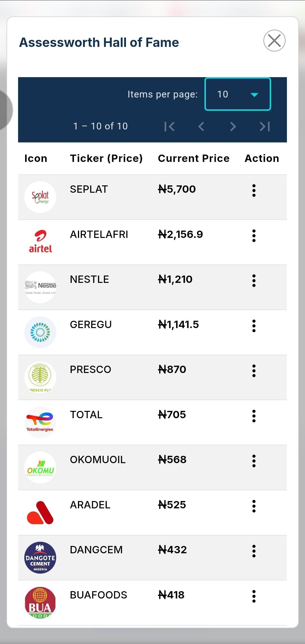Viewport: 305px width, 644px height.
Task: Open the three-dot action menu for DANGCEM
Action: [254, 551]
